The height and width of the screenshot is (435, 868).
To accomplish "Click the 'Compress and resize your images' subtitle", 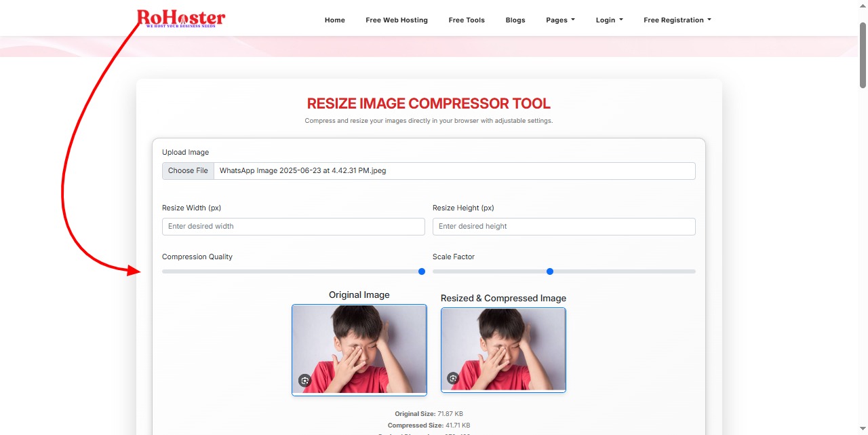I will (x=429, y=121).
